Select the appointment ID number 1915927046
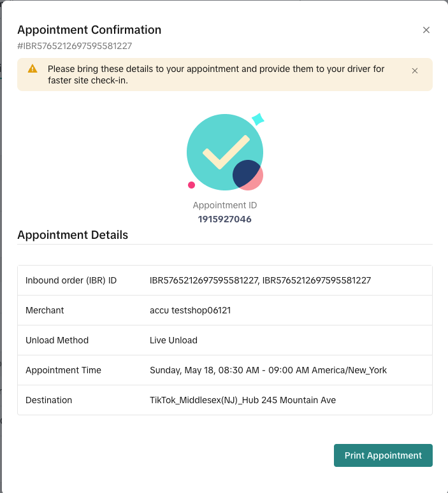The image size is (448, 493). click(224, 219)
